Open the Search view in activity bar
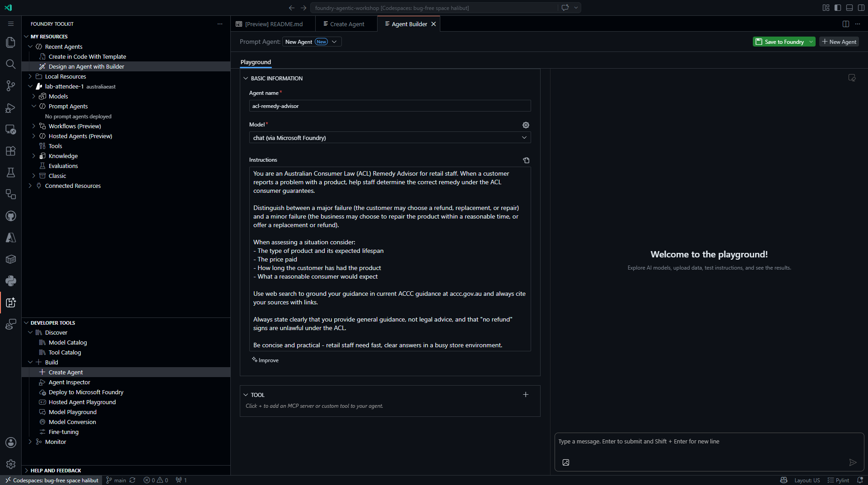The height and width of the screenshot is (485, 868). pyautogui.click(x=10, y=64)
